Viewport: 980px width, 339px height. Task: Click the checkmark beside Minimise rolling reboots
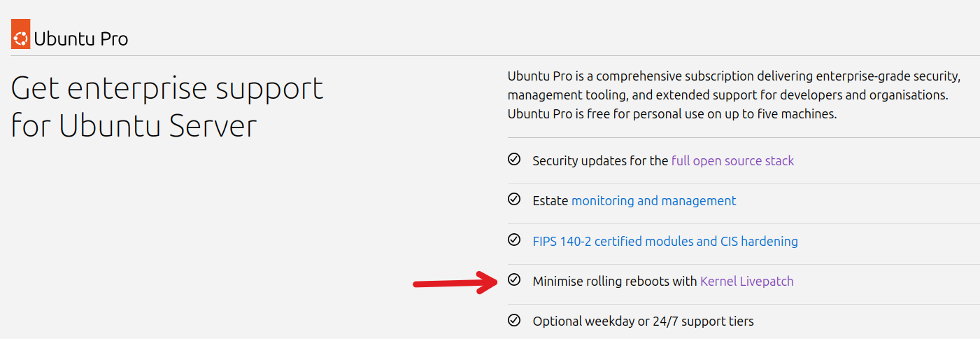pyautogui.click(x=514, y=280)
